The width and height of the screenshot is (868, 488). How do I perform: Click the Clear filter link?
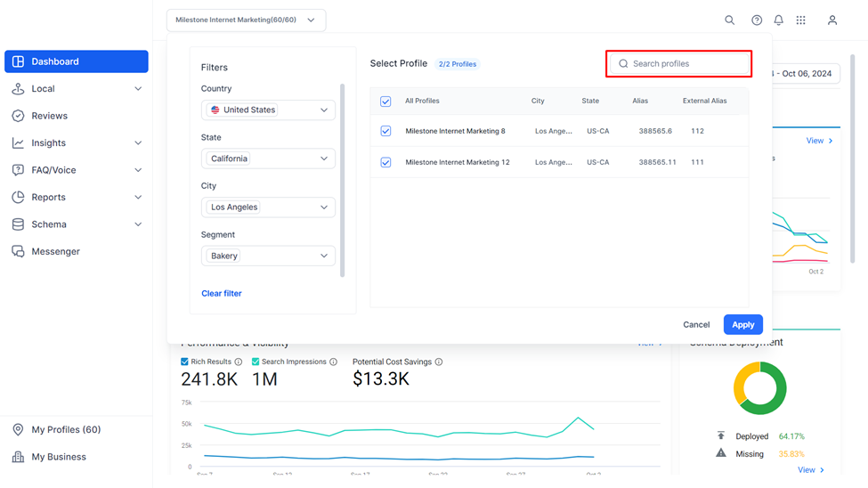222,294
